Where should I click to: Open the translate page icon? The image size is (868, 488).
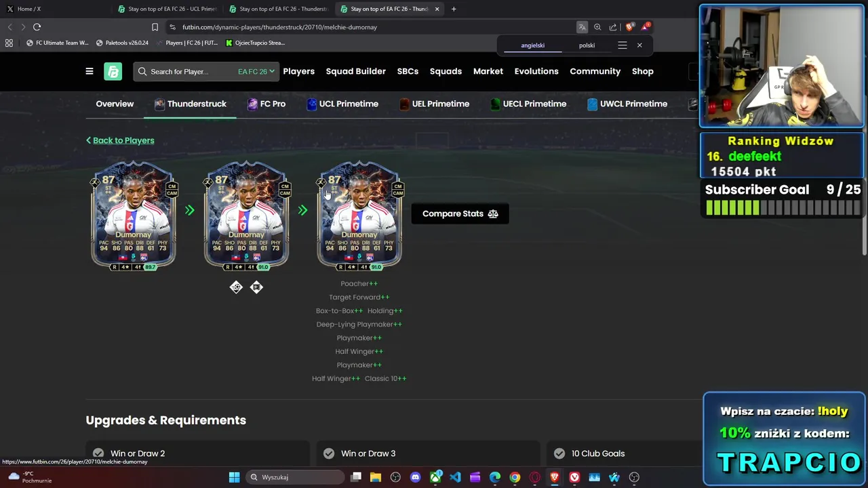pyautogui.click(x=582, y=27)
